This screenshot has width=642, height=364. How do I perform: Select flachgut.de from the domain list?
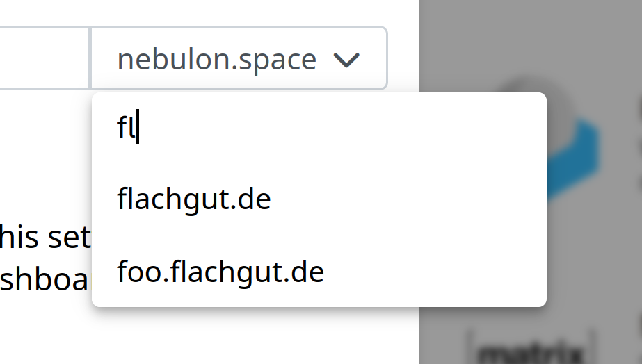click(193, 199)
